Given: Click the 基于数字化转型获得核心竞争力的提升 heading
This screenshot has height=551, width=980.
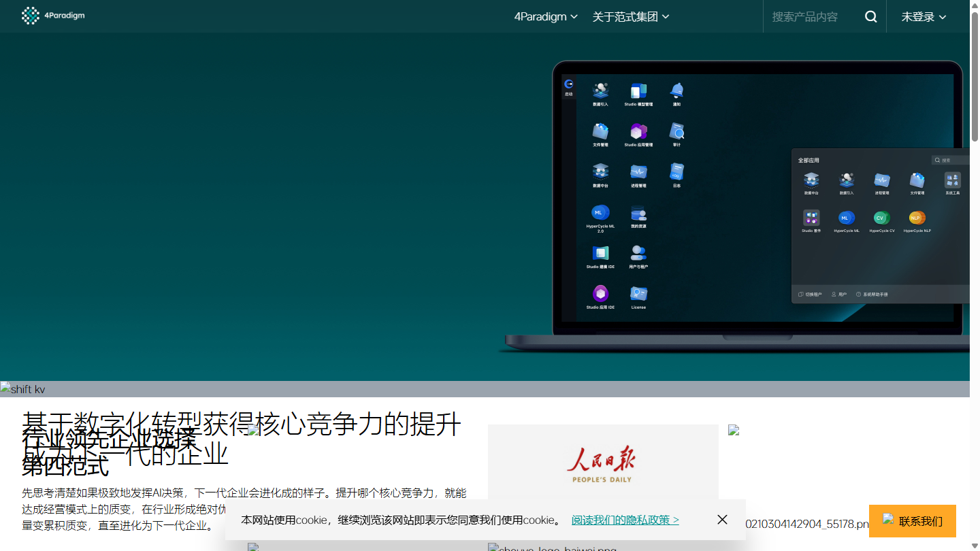Looking at the screenshot, I should pos(242,424).
